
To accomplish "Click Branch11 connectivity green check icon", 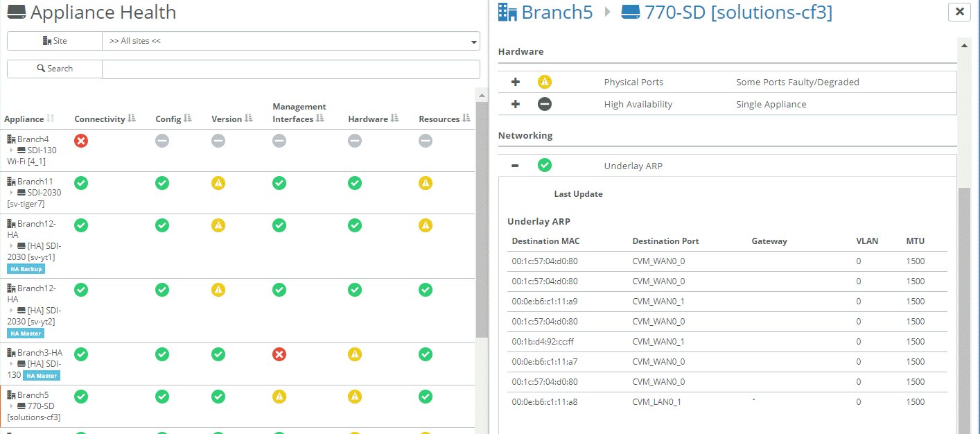I will [81, 183].
